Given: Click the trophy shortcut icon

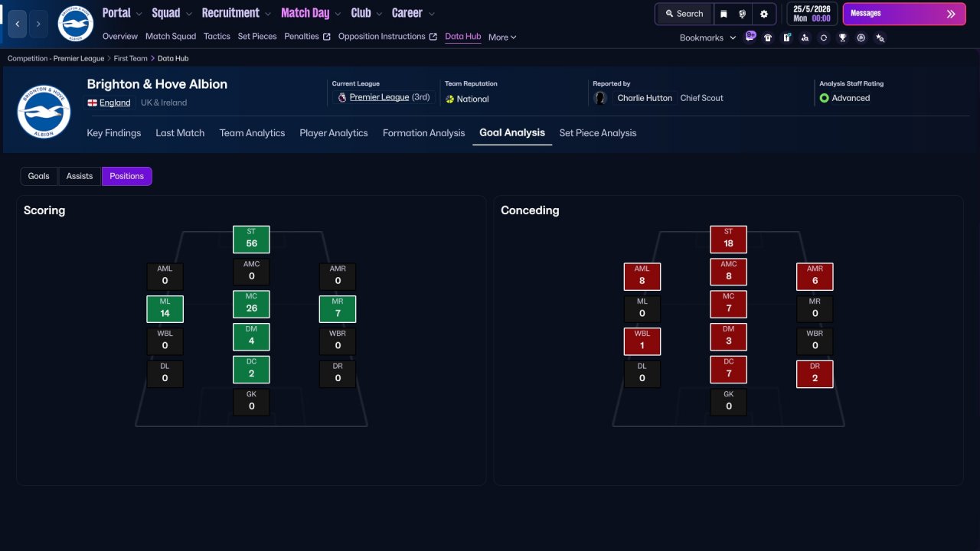Looking at the screenshot, I should [843, 37].
